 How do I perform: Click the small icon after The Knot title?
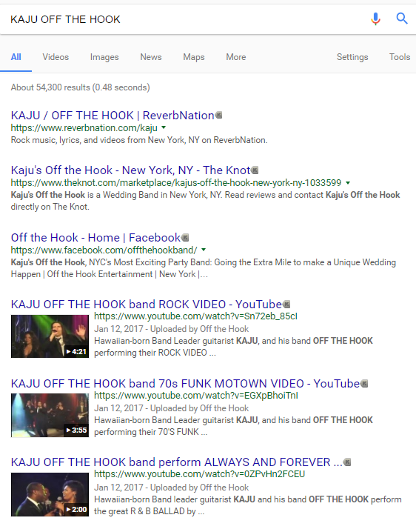(x=255, y=170)
